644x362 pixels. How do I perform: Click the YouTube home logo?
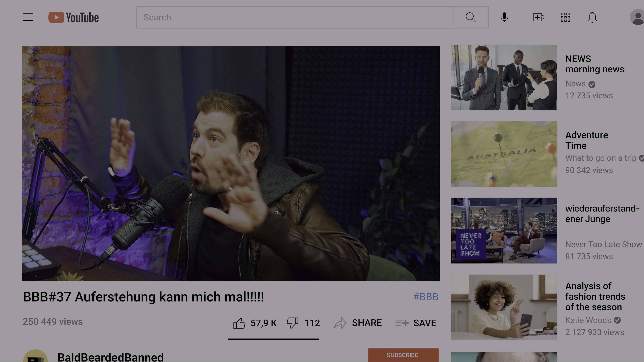point(73,17)
